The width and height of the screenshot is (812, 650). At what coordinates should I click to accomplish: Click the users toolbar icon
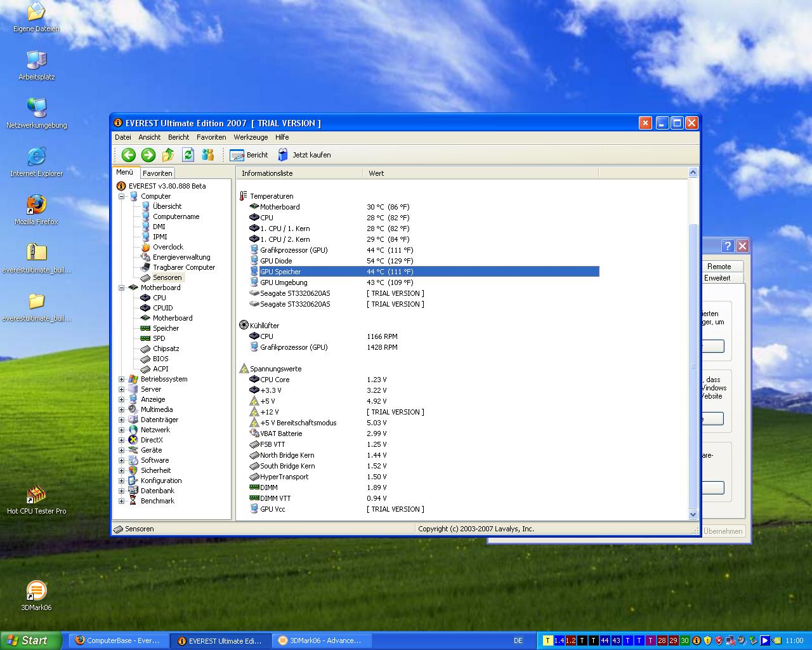[x=207, y=155]
